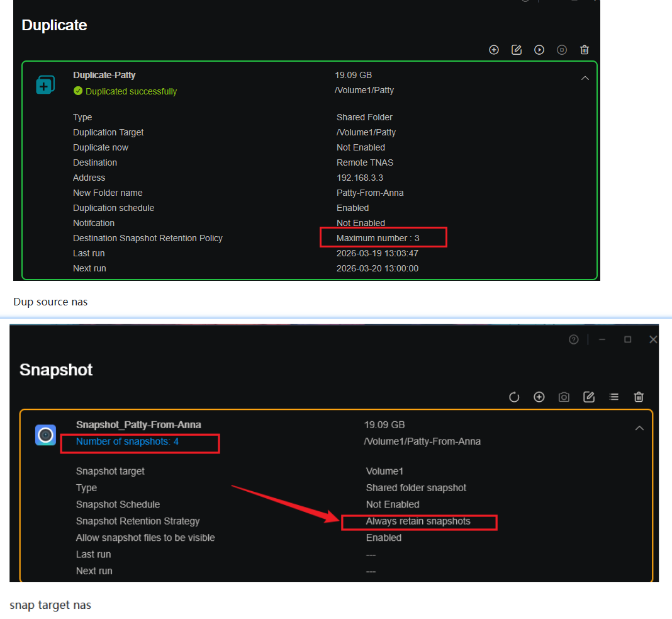Open the snapshot list view
The height and width of the screenshot is (619, 672).
[613, 397]
